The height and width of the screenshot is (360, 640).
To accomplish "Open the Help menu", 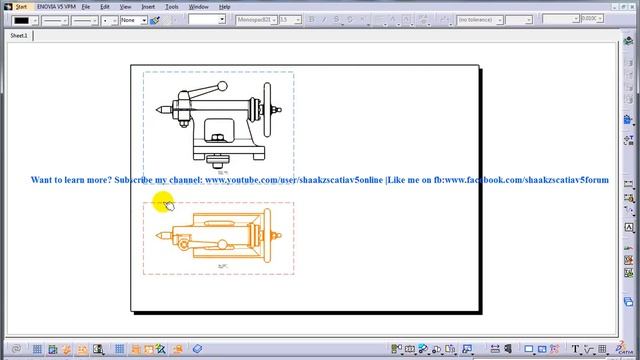I will (x=224, y=7).
